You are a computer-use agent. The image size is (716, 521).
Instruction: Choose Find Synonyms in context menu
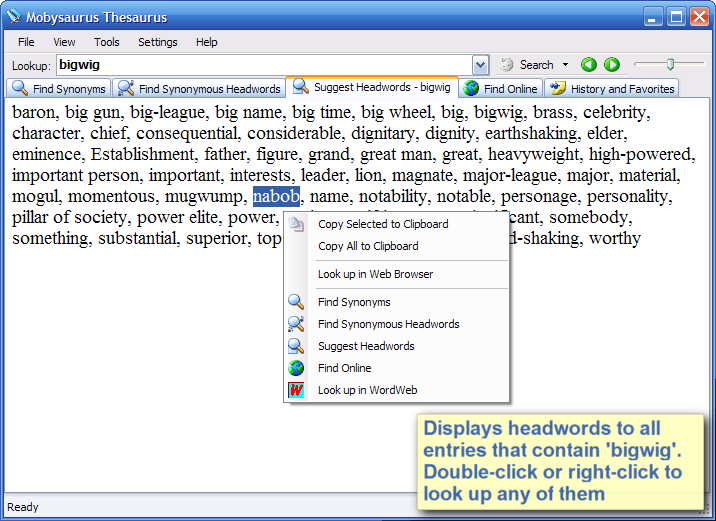pos(396,302)
